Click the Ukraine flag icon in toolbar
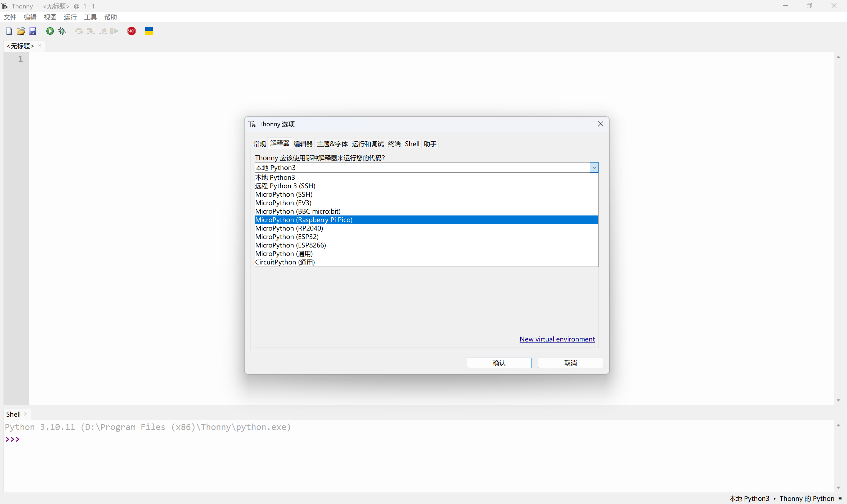This screenshot has width=847, height=504. 149,31
